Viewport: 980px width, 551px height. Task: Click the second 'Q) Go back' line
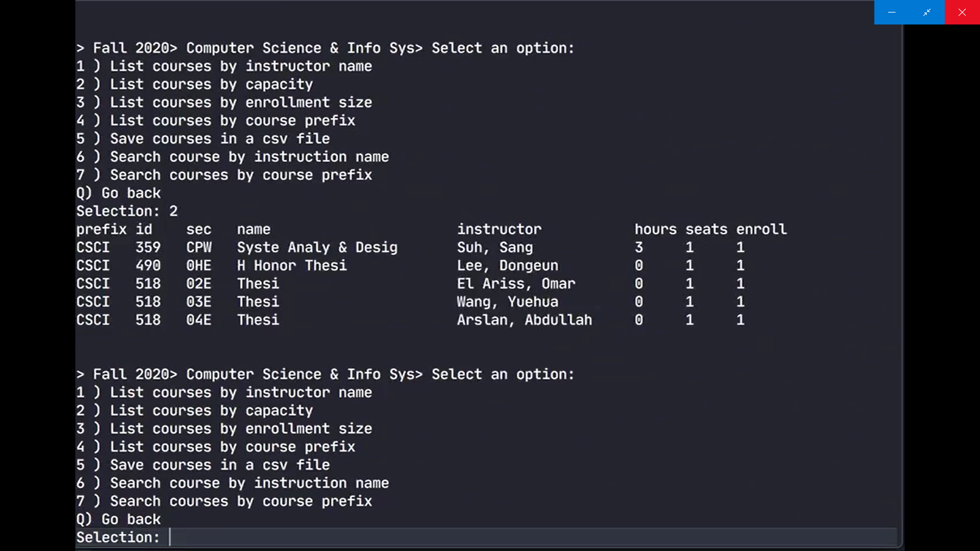pyautogui.click(x=118, y=519)
